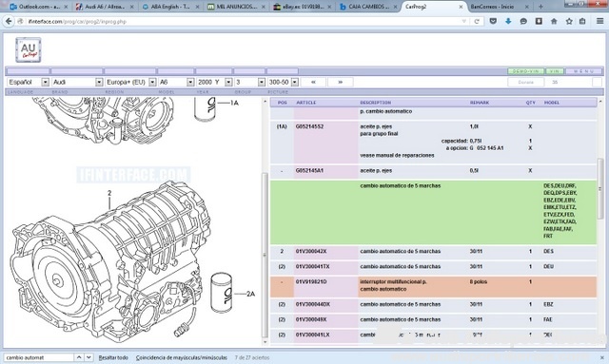The width and height of the screenshot is (609, 364).
Task: Switch to the Audi A6 / Allroad tab
Action: 105,7
